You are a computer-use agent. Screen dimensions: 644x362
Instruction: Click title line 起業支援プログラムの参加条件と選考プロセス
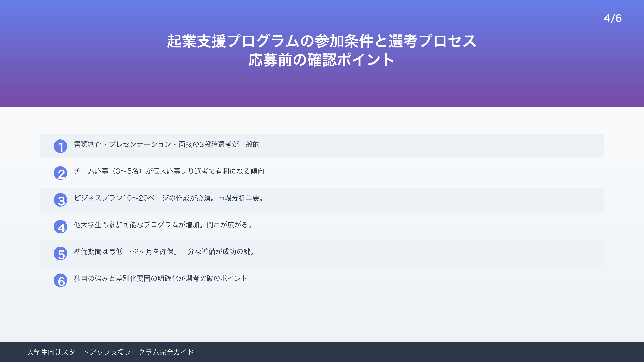pos(322,41)
